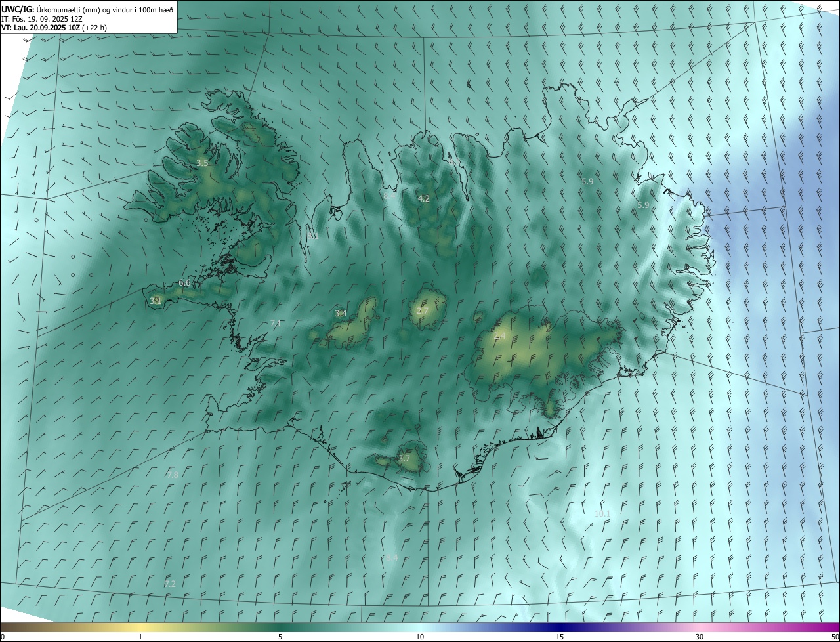Click the 7.1 map value
Viewport: 840px width, 642px height.
pos(276,323)
